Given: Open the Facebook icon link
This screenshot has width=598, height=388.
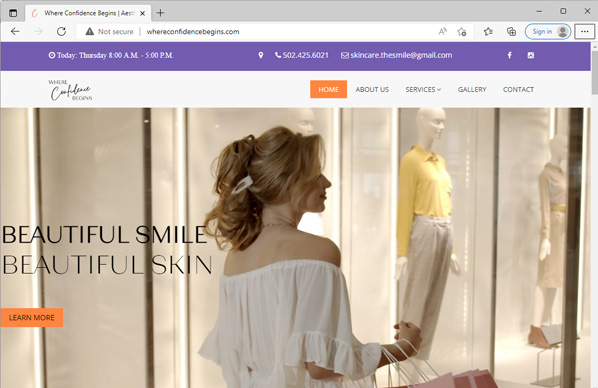Looking at the screenshot, I should pyautogui.click(x=510, y=55).
